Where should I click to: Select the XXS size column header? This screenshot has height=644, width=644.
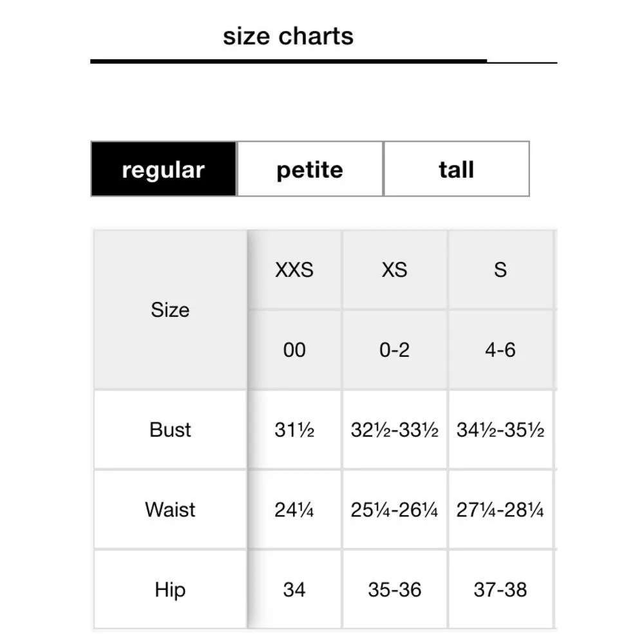click(x=294, y=269)
